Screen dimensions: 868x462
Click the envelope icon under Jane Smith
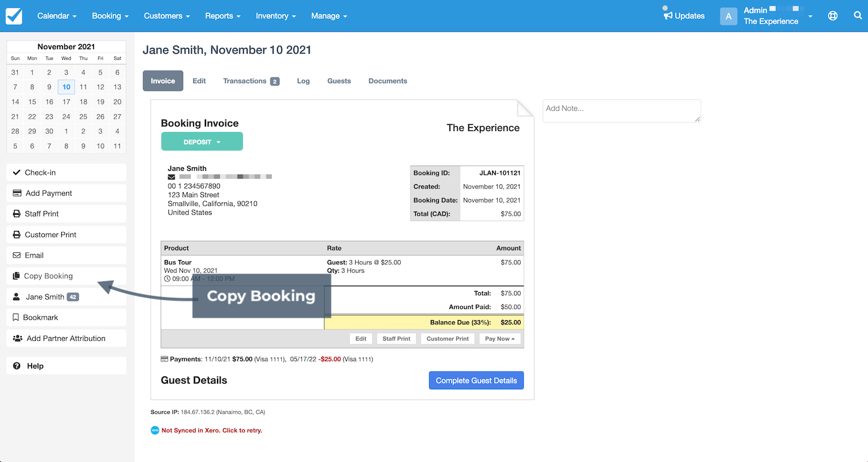click(x=172, y=177)
